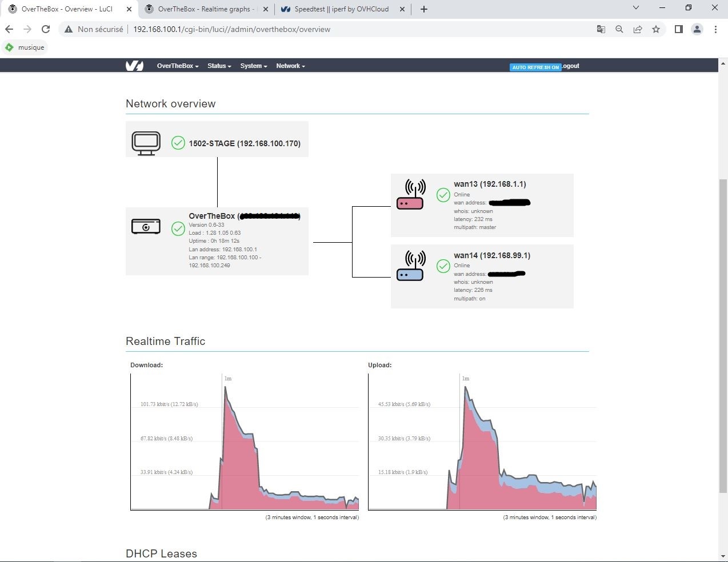Click the Logout link
Screen dimensions: 728x562
click(570, 66)
